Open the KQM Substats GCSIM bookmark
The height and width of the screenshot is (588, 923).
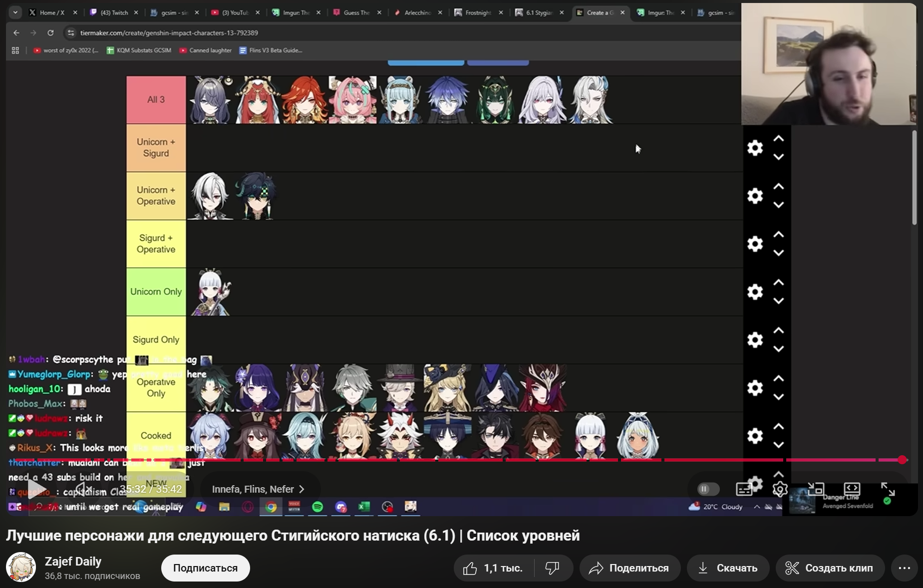(139, 50)
